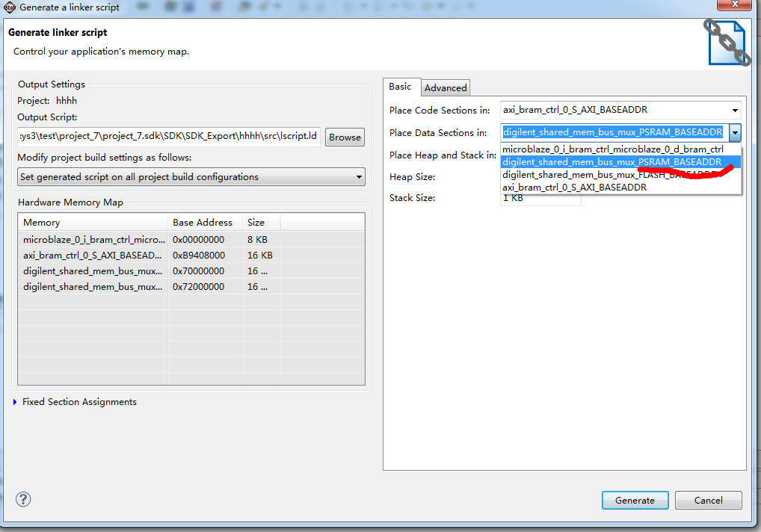Screen dimensions: 761x532
Task: Choose axi_bram_ctrl_0_S_AXI_BASEADDR in dropdown list
Action: [620, 188]
